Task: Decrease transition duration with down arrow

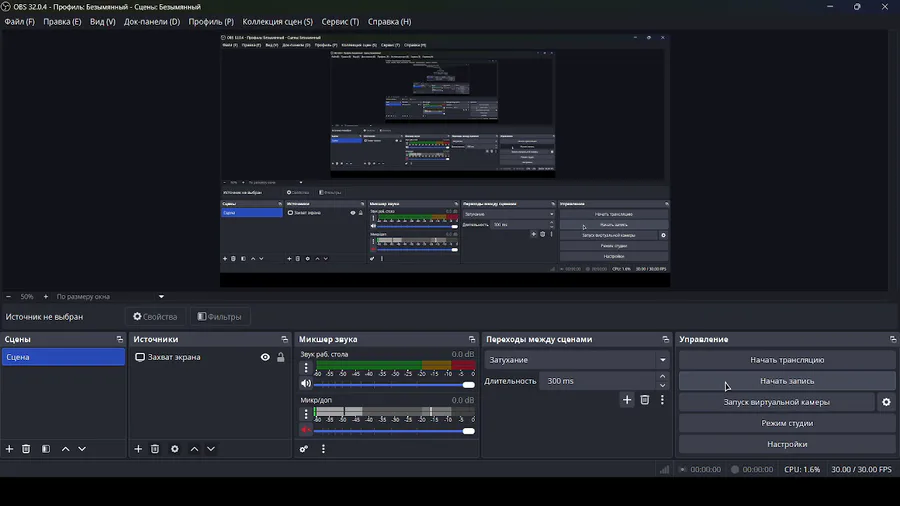Action: [x=662, y=386]
